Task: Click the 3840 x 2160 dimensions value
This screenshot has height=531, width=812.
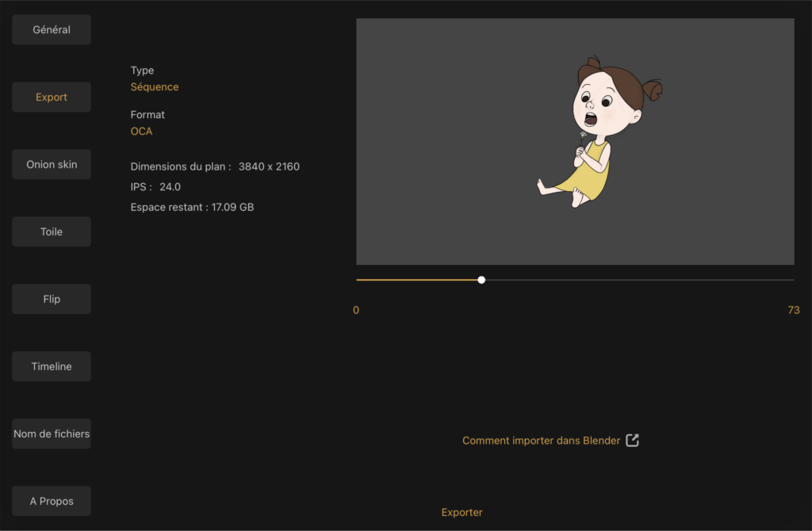Action: [x=269, y=166]
